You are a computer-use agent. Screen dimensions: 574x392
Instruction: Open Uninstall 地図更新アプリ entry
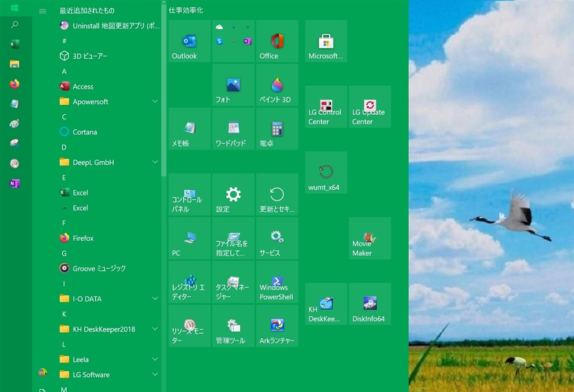109,26
